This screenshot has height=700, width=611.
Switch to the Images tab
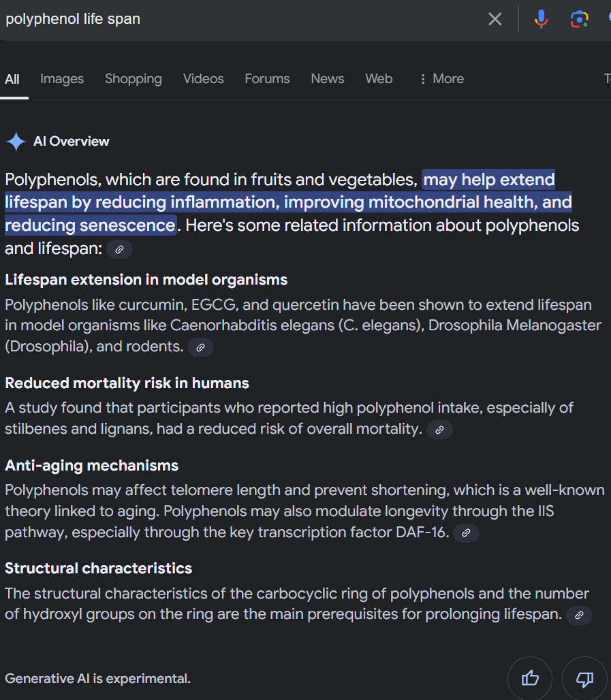coord(62,78)
